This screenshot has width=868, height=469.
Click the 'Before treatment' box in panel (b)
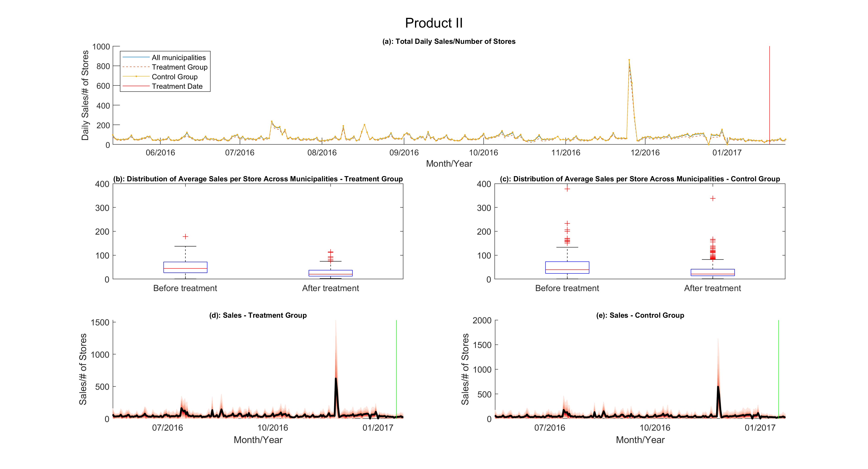185,267
